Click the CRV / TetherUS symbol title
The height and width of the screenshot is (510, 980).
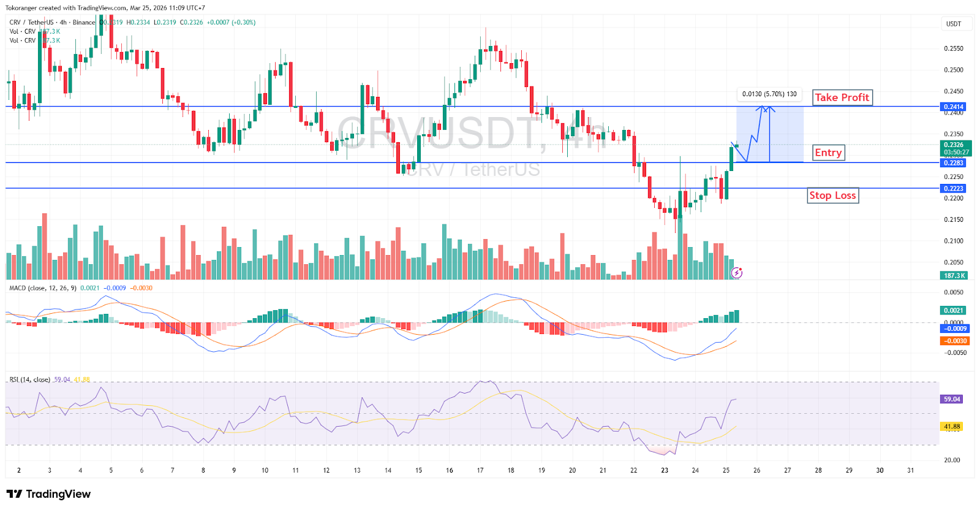32,22
